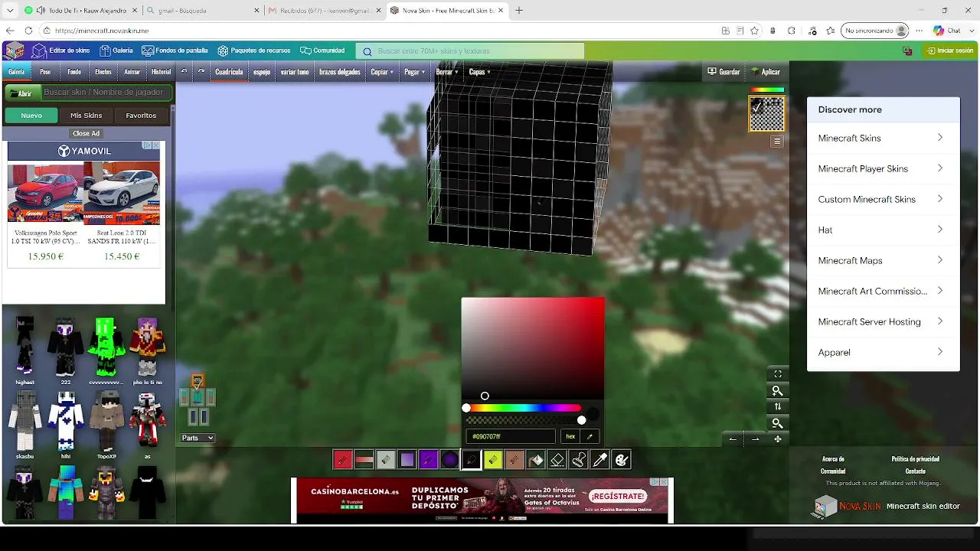Click the eyedropper inside color picker
Screen dimensions: 980x551
click(x=590, y=436)
